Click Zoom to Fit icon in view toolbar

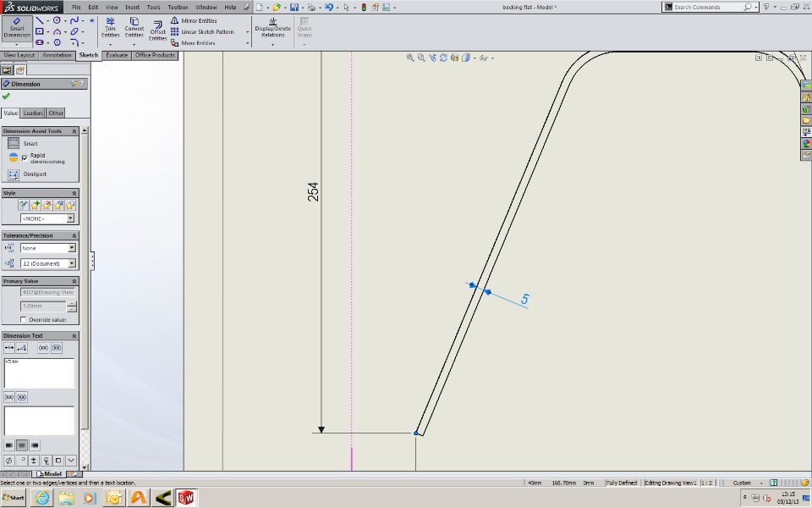(410, 58)
